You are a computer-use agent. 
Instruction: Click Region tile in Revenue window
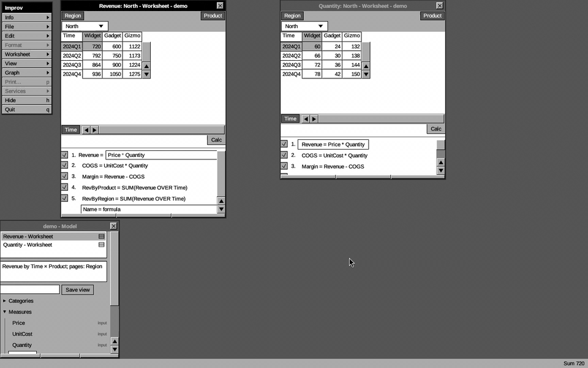73,16
